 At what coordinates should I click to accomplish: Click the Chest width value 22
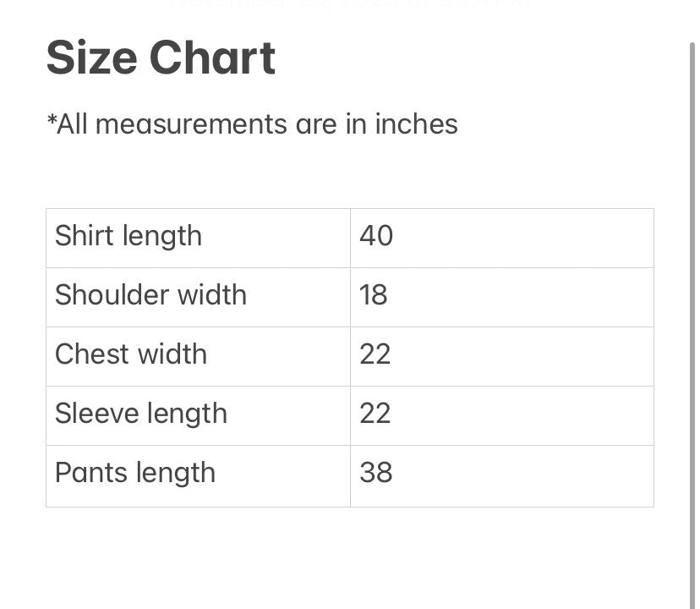point(375,354)
